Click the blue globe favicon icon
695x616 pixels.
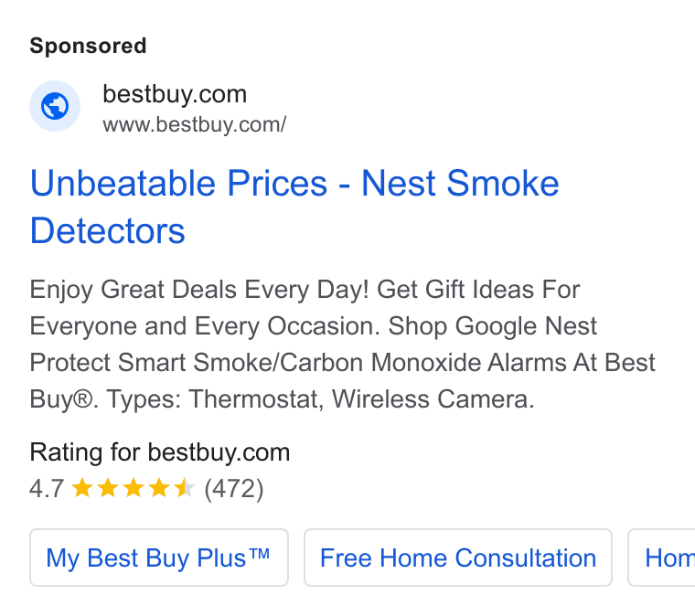pos(55,106)
